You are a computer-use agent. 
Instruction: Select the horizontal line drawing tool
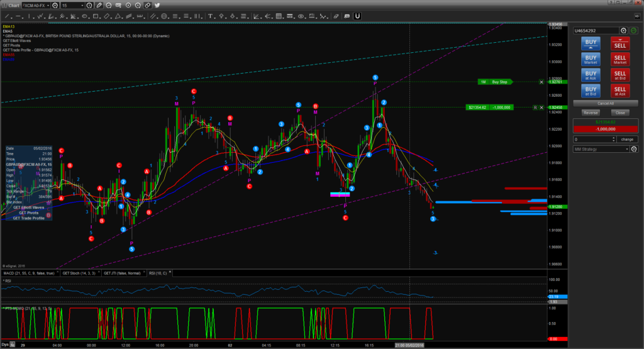point(18,16)
